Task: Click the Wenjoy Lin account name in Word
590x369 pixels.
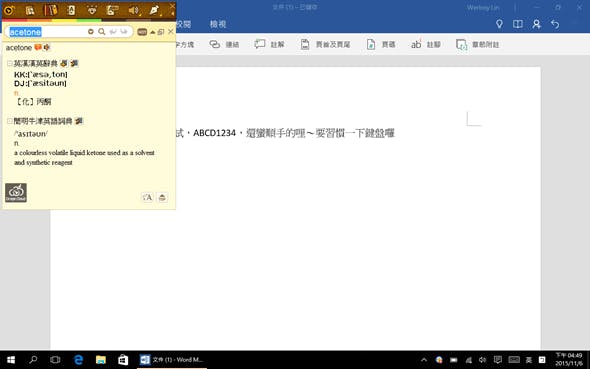Action: [x=483, y=8]
